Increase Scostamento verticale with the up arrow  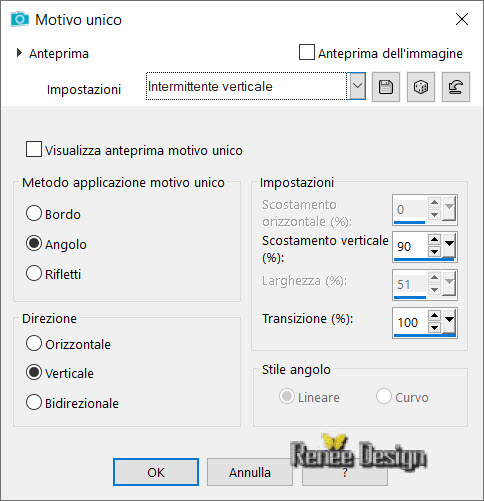click(x=434, y=240)
